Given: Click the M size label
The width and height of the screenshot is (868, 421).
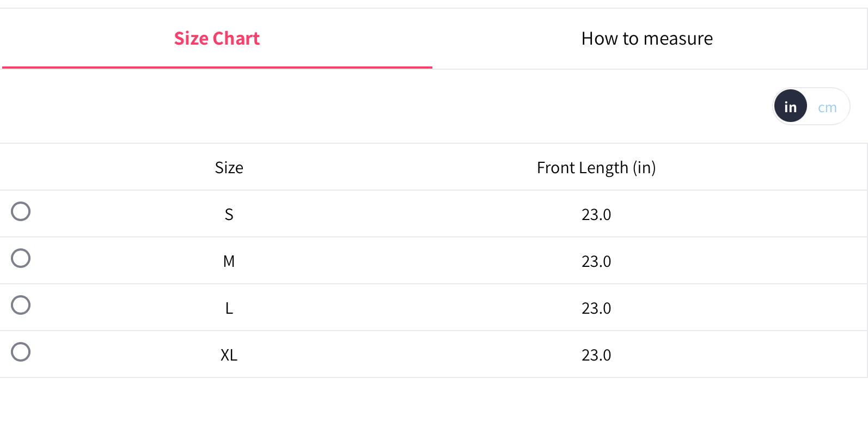Looking at the screenshot, I should pos(229,261).
